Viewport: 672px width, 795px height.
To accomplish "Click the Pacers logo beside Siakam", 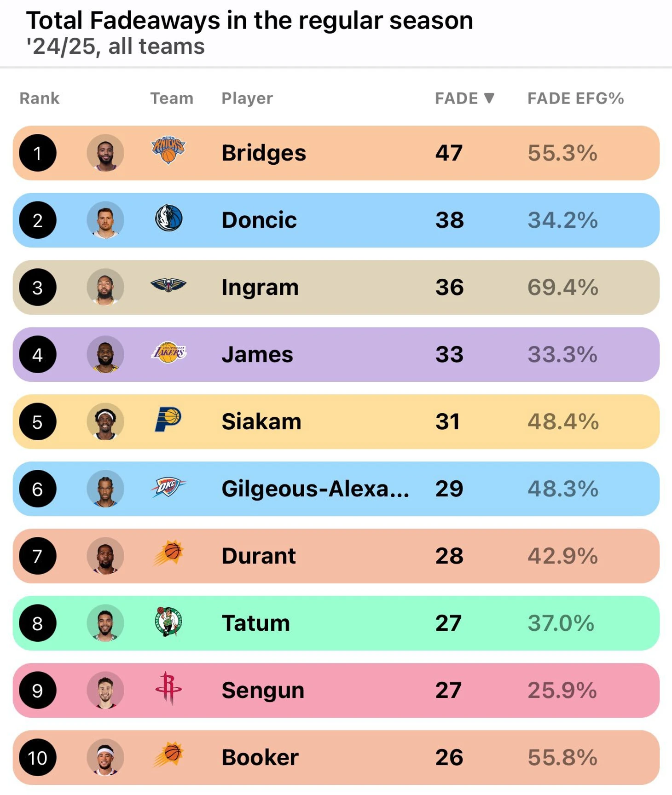I will (x=168, y=420).
